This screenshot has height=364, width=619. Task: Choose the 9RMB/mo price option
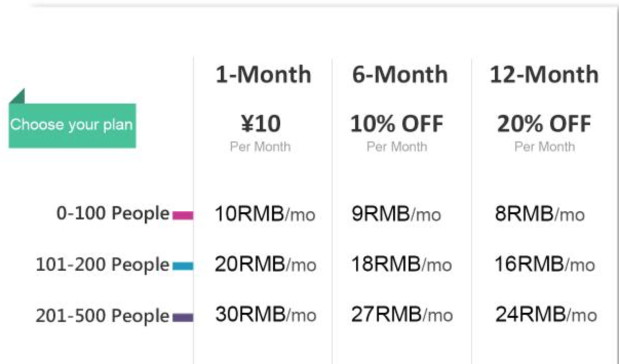[396, 214]
